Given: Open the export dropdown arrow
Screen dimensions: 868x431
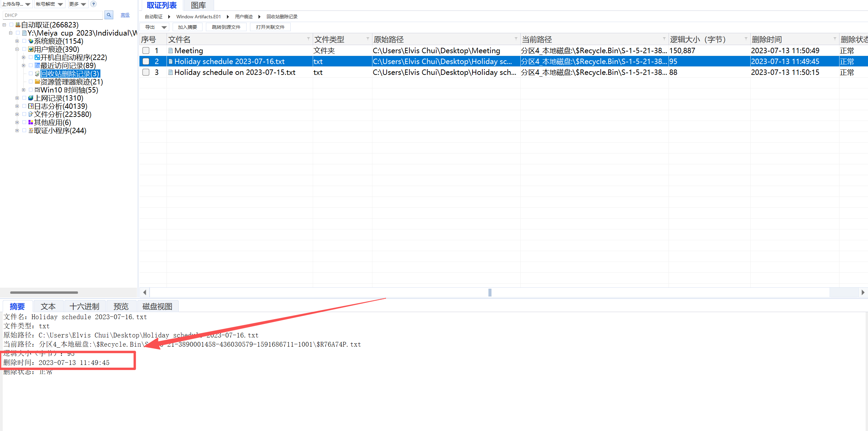Looking at the screenshot, I should tap(164, 27).
